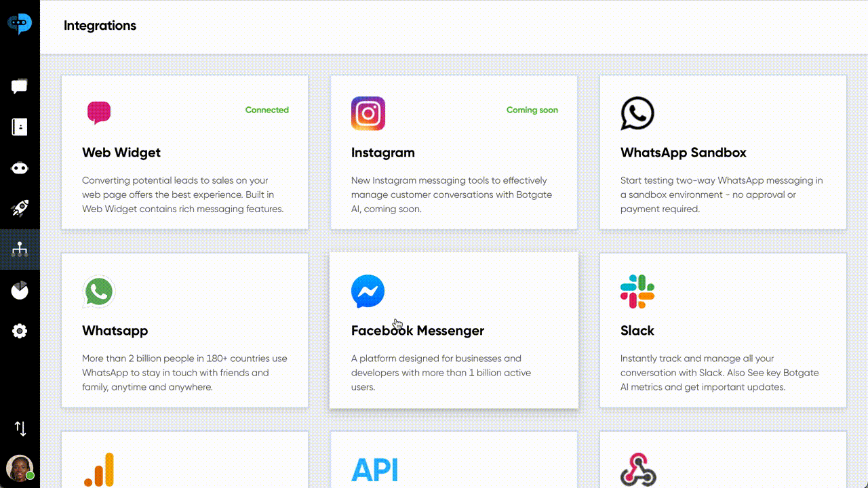Screen dimensions: 868x488
Task: Click the green Whatsapp logo icon
Action: coord(99,292)
